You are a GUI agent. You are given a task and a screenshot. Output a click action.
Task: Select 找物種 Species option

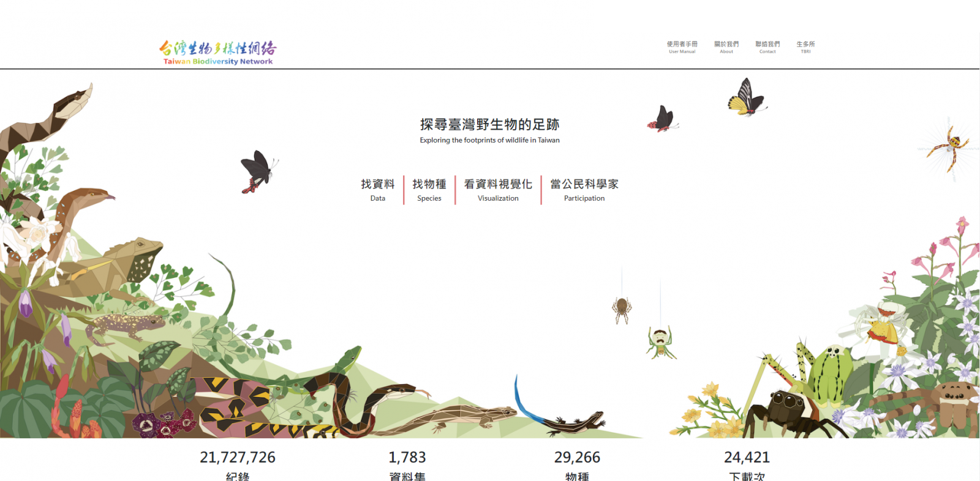[429, 190]
